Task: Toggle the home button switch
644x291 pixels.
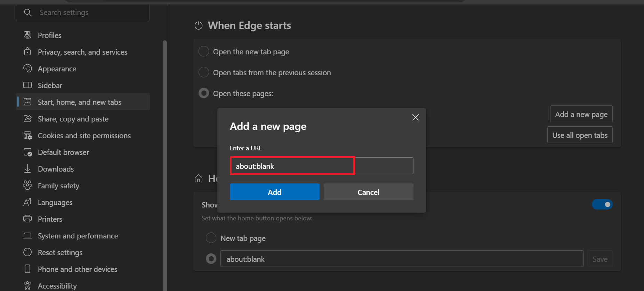Action: point(602,204)
